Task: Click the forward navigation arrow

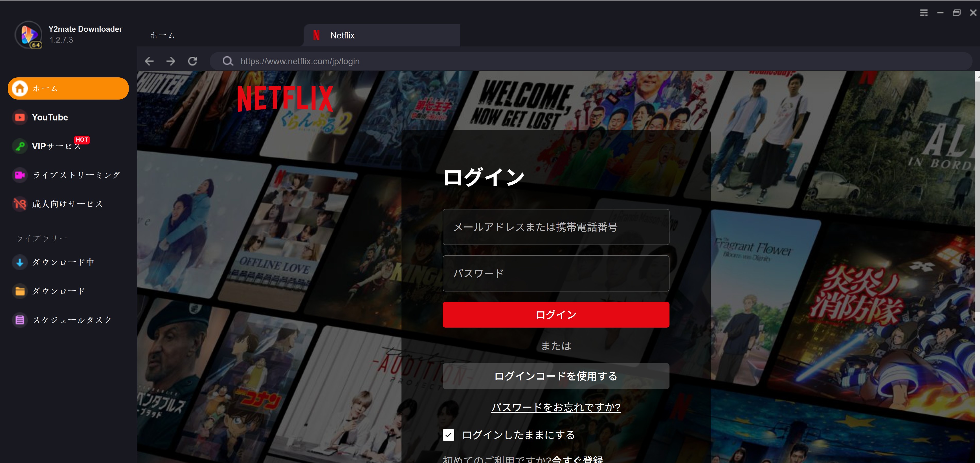Action: point(171,61)
